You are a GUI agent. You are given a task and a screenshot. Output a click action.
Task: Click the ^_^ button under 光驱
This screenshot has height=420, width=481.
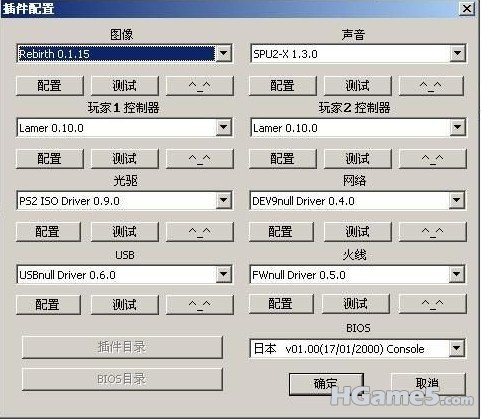click(200, 232)
